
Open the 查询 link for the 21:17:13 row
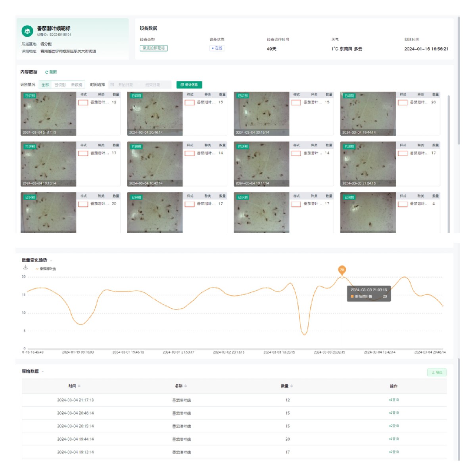click(394, 400)
